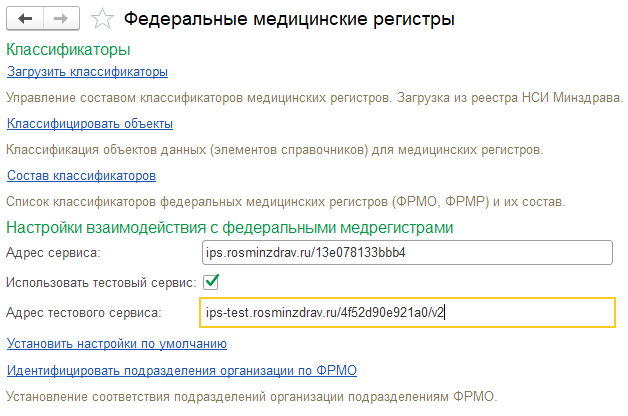Image resolution: width=628 pixels, height=416 pixels.
Task: Open the 'Состав классификаторов' link
Action: [x=81, y=175]
